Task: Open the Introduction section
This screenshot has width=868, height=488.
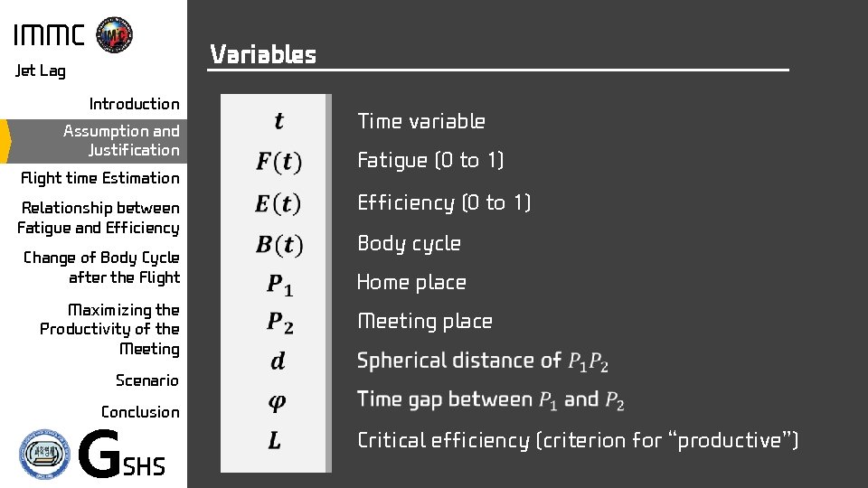Action: [x=134, y=104]
